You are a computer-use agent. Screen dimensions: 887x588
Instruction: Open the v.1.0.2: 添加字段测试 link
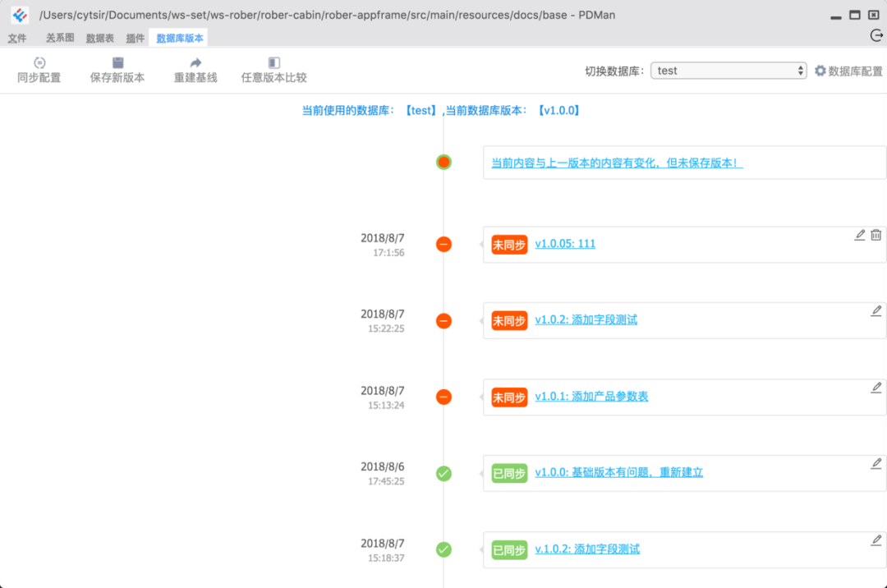tap(587, 549)
